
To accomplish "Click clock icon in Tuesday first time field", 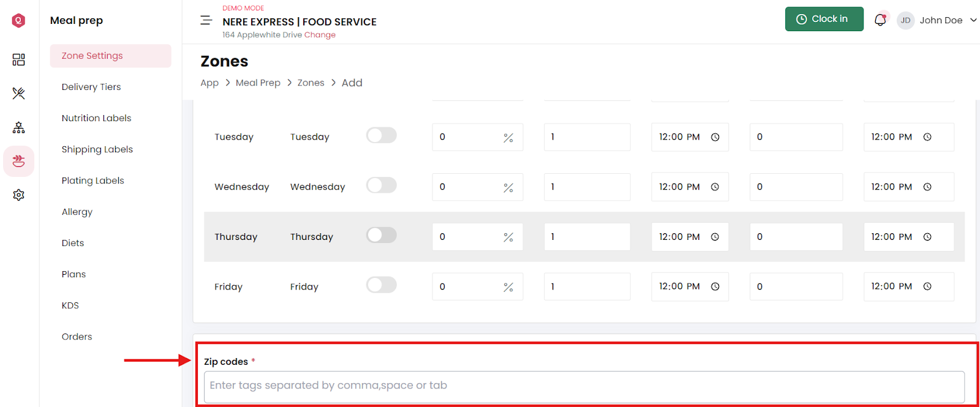I will click(x=715, y=137).
